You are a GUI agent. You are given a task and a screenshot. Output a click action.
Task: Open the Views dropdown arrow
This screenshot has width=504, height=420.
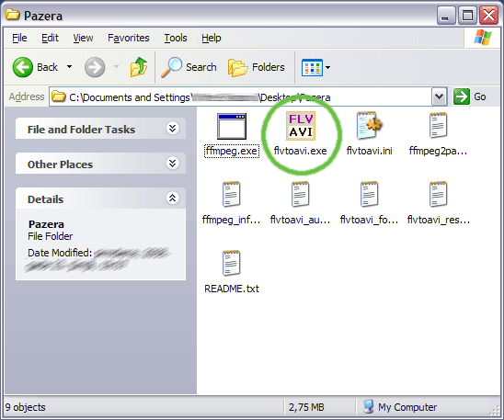coord(327,67)
